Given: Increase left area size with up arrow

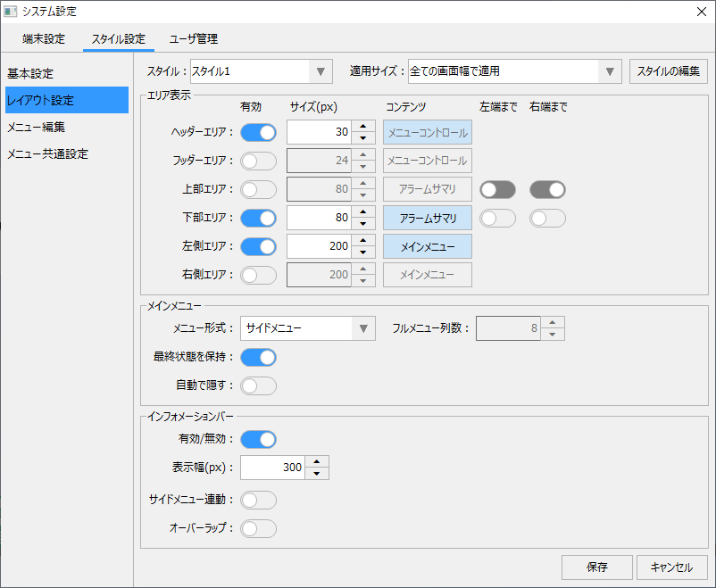Looking at the screenshot, I should point(362,241).
